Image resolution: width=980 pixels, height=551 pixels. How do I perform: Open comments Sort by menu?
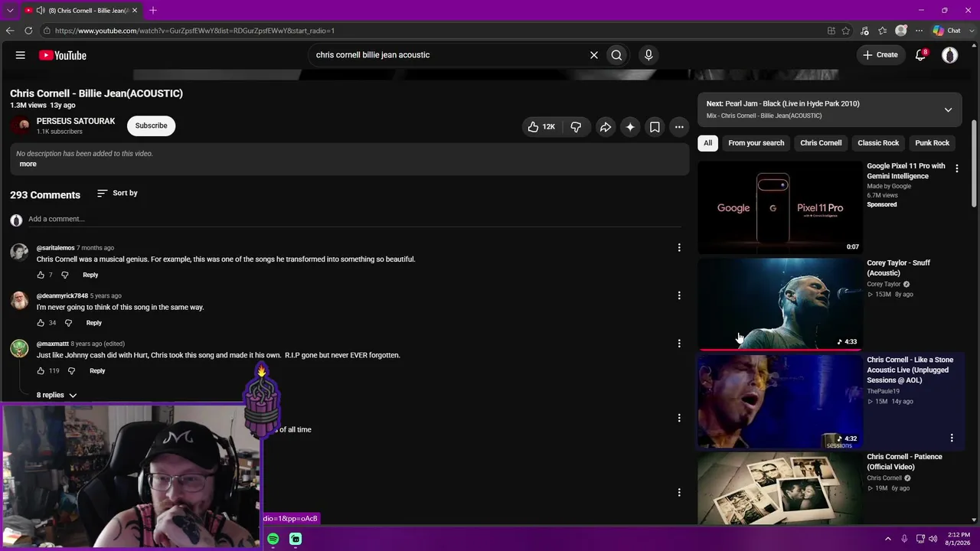coord(117,193)
